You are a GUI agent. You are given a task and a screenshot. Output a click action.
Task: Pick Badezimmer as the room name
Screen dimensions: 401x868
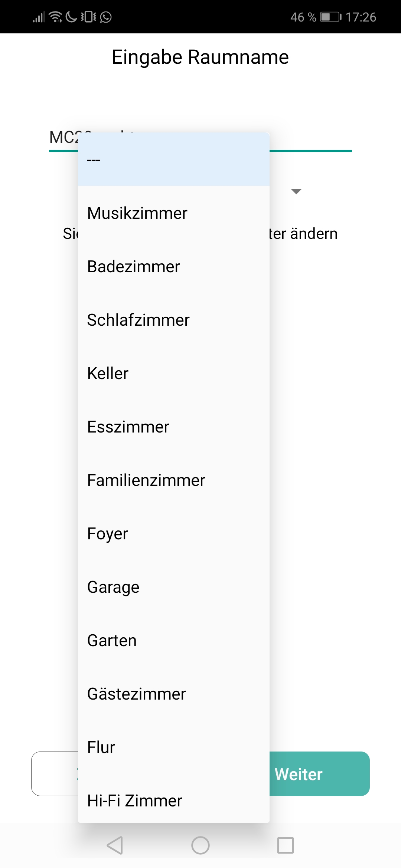(173, 267)
